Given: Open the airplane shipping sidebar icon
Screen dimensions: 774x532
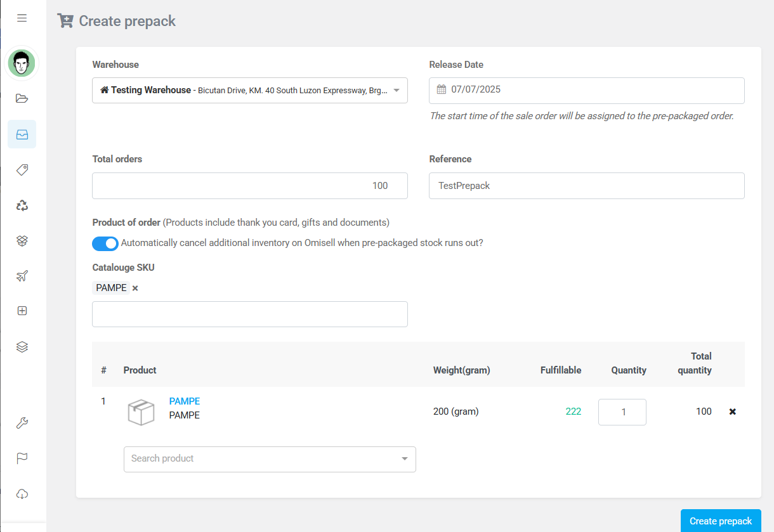Looking at the screenshot, I should (22, 276).
